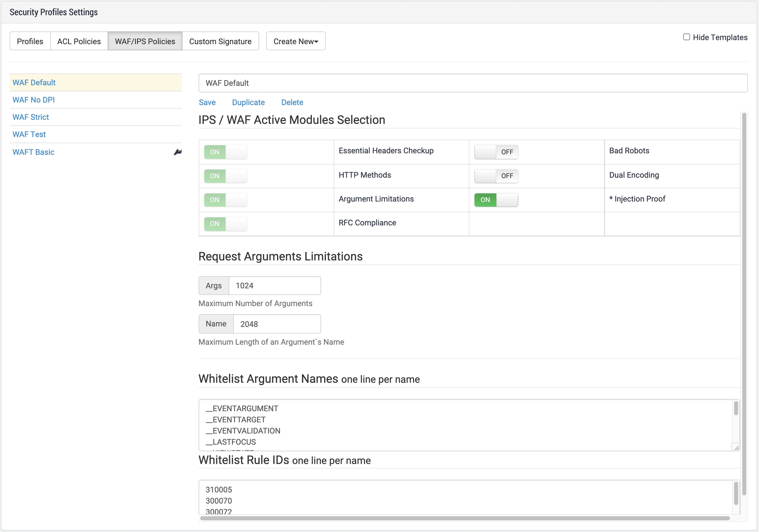The image size is (759, 532).
Task: Open the ACL Policies tab
Action: coord(79,41)
